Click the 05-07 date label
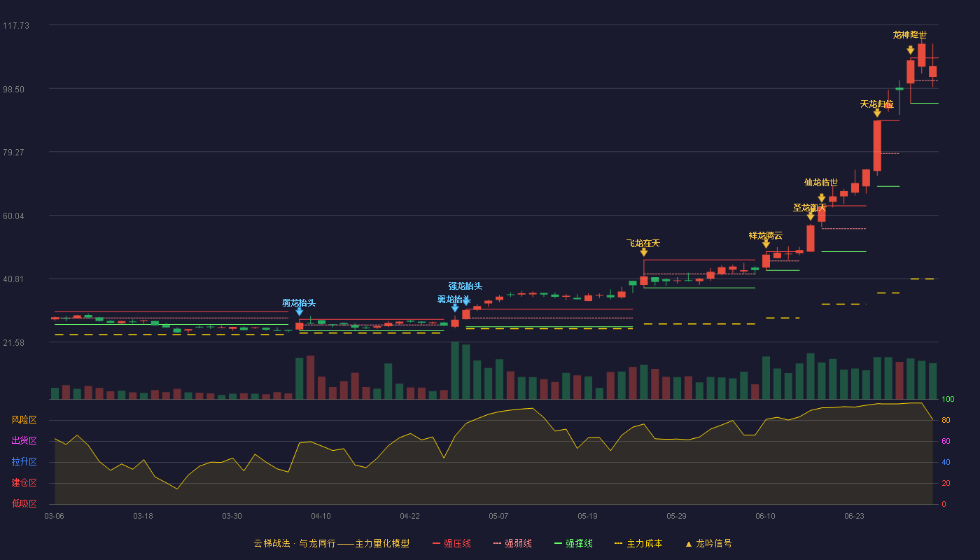This screenshot has width=980, height=560. (x=498, y=516)
